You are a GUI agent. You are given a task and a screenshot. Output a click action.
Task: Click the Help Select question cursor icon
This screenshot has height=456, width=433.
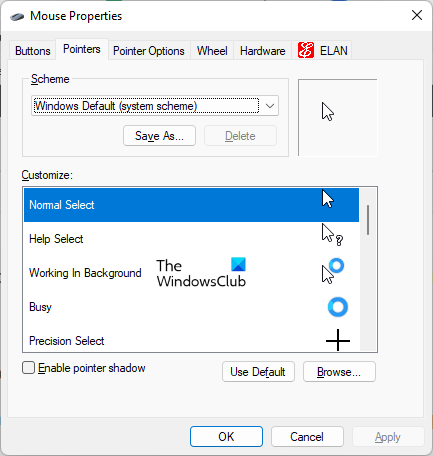[332, 235]
